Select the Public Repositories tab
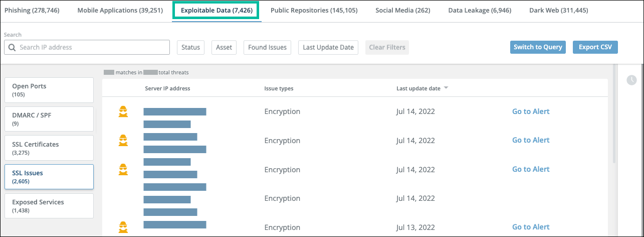 coord(314,11)
